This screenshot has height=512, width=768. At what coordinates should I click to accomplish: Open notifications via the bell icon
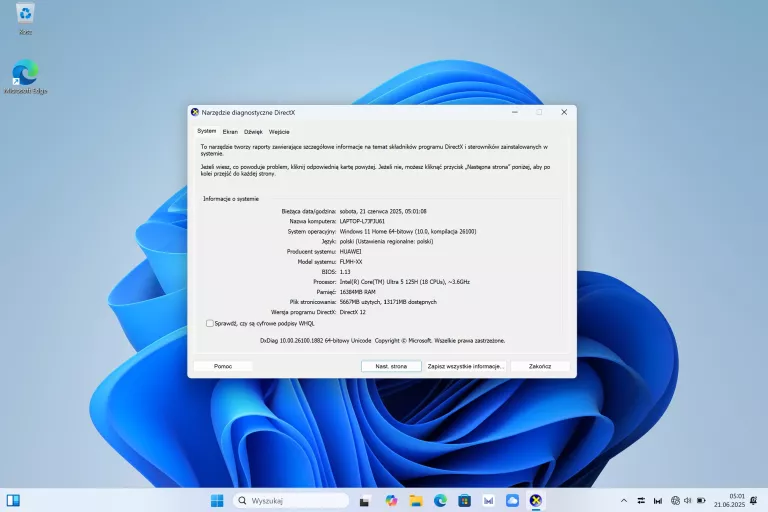[754, 500]
